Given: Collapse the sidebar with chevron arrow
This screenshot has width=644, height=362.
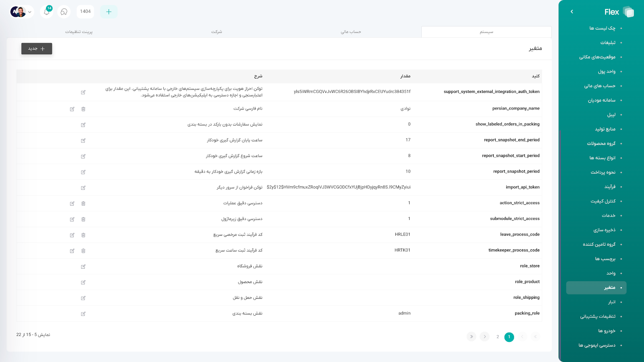Looking at the screenshot, I should coord(572,12).
